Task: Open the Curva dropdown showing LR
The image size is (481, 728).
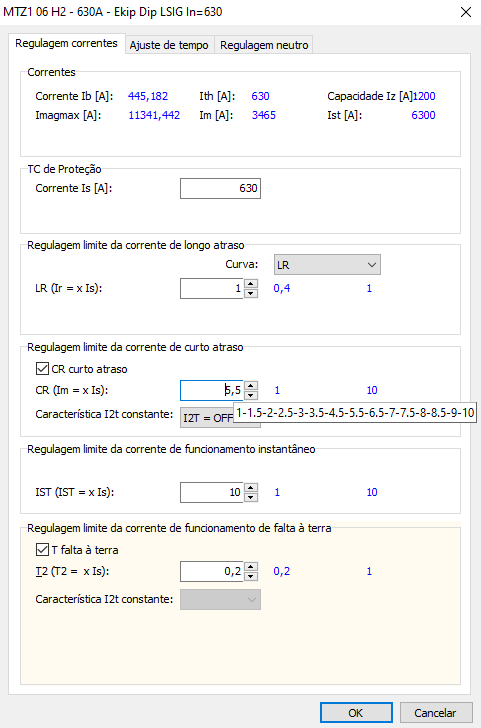Action: (327, 265)
